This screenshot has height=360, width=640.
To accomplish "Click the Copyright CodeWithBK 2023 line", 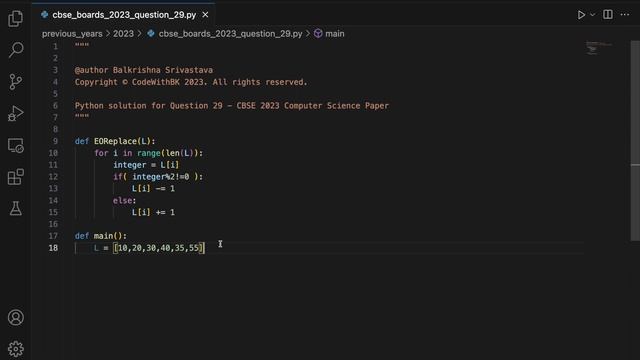I will [191, 82].
